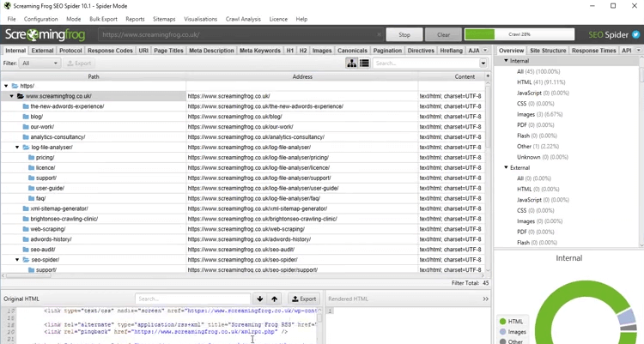Click the Screaming Frog logo
This screenshot has height=344, width=644.
[46, 35]
